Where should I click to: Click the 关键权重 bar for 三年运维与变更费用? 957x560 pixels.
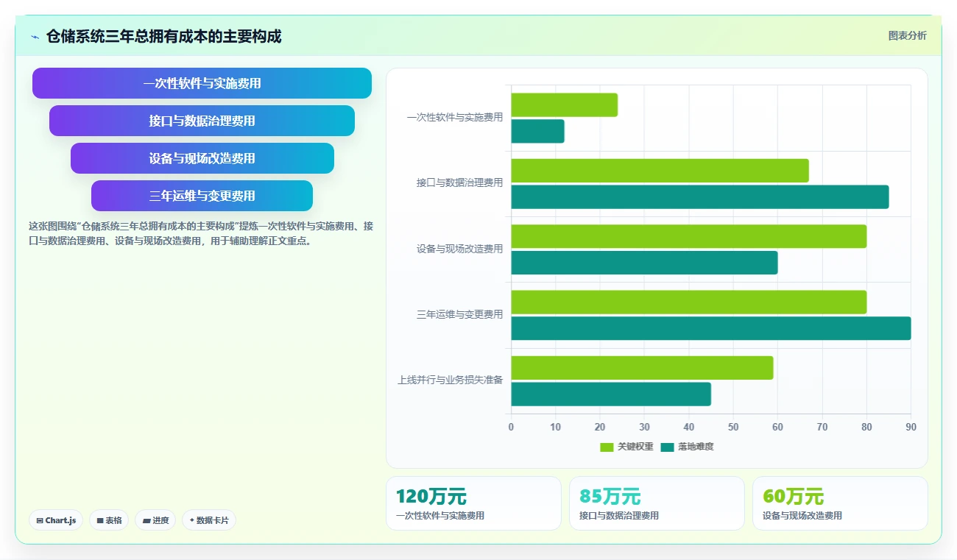(689, 302)
